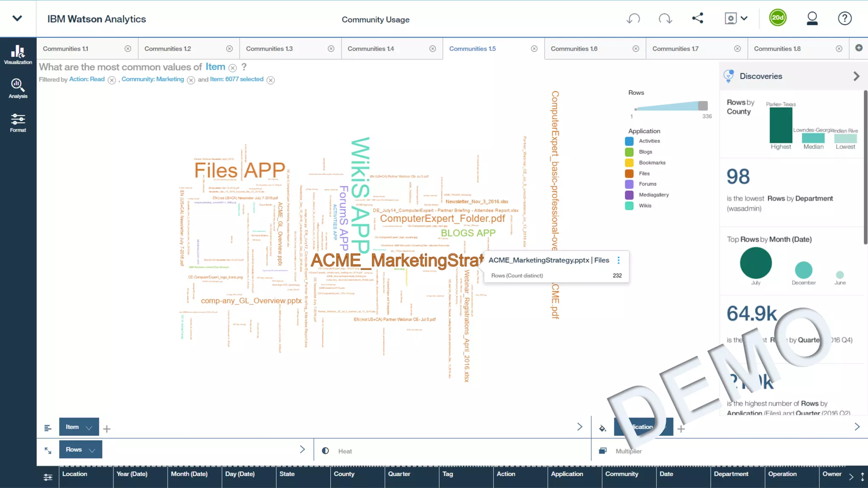Image resolution: width=868 pixels, height=488 pixels.
Task: Click the Department column in data tray
Action: point(731,474)
